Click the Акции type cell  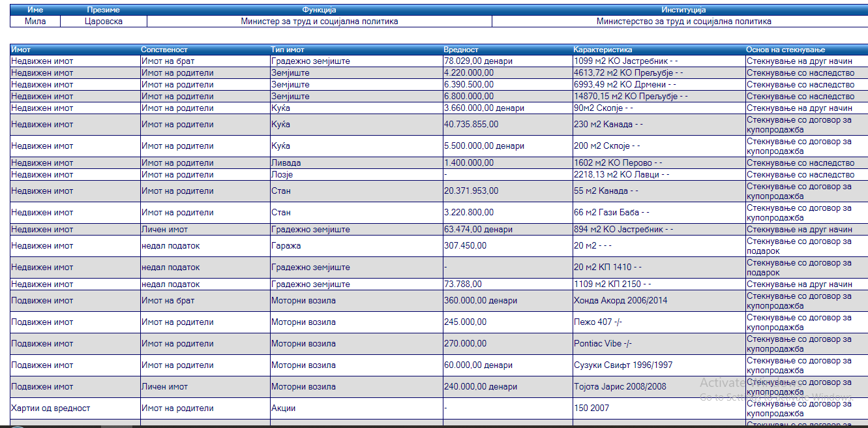[x=284, y=408]
